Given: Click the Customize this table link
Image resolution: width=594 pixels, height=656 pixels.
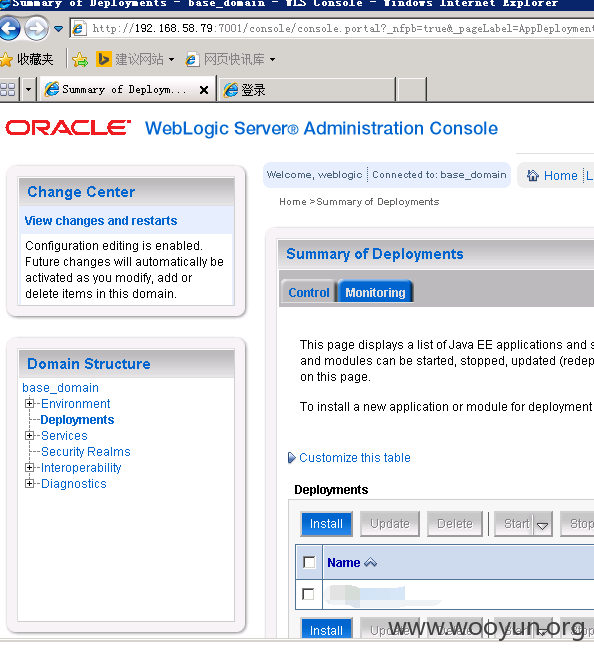Looking at the screenshot, I should click(355, 458).
